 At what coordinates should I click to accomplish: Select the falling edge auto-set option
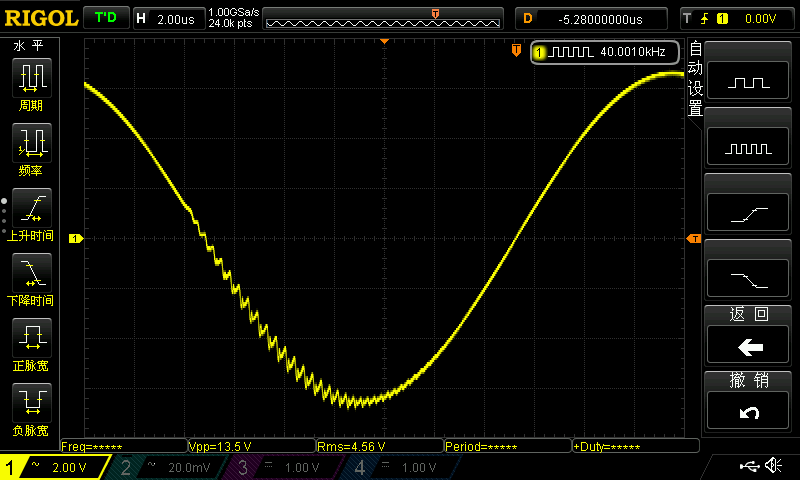[748, 278]
